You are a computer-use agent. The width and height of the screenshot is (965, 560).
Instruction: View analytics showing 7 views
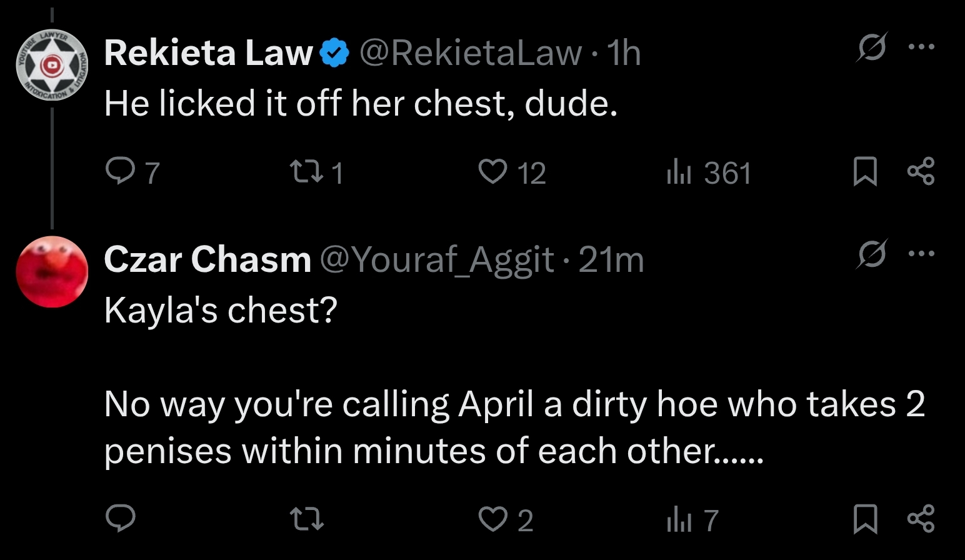(x=692, y=519)
